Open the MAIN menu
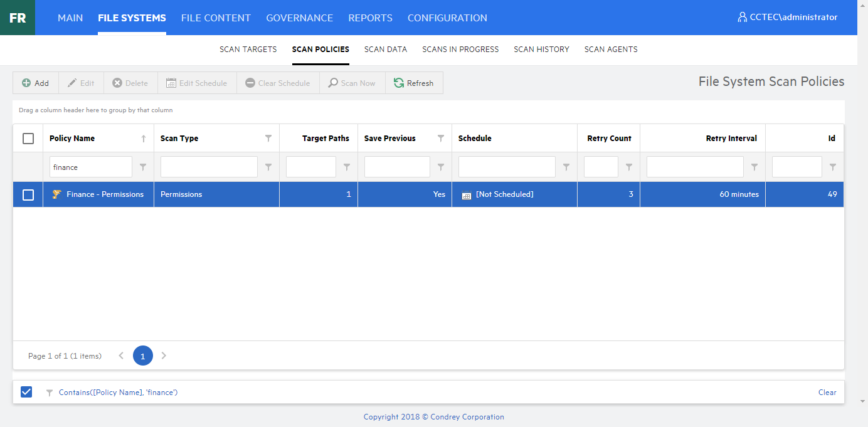868x427 pixels. click(x=70, y=18)
